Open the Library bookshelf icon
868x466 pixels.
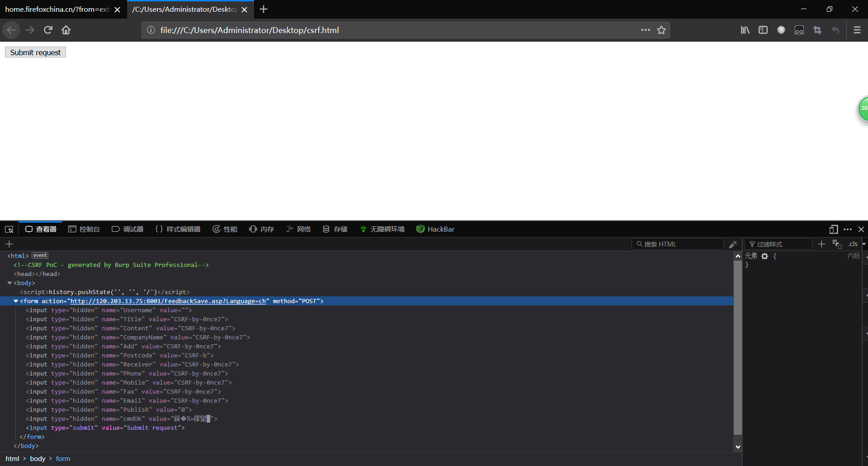pyautogui.click(x=745, y=30)
